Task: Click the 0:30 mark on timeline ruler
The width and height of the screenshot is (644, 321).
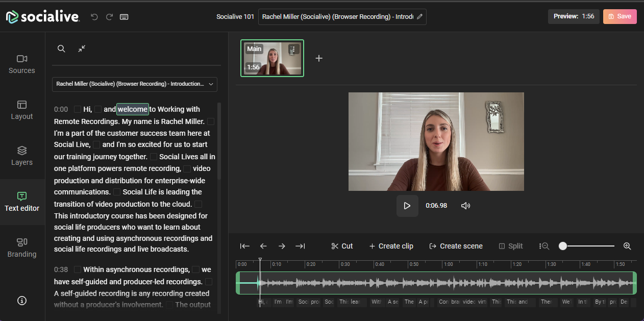Action: pyautogui.click(x=345, y=264)
